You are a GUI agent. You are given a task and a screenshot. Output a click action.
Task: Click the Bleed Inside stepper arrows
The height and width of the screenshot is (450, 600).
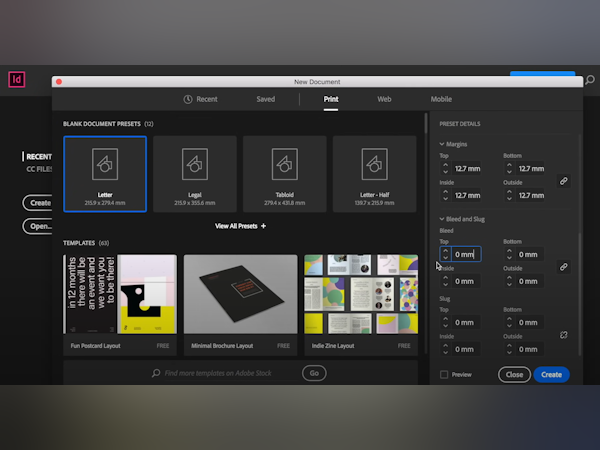coord(445,281)
